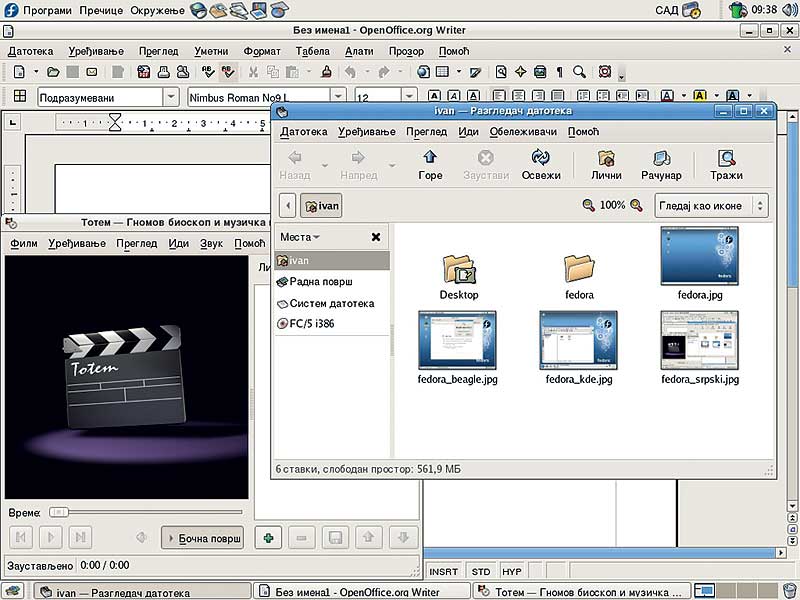Click the New document icon in Writer toolbar
800x600 pixels.
click(19, 72)
